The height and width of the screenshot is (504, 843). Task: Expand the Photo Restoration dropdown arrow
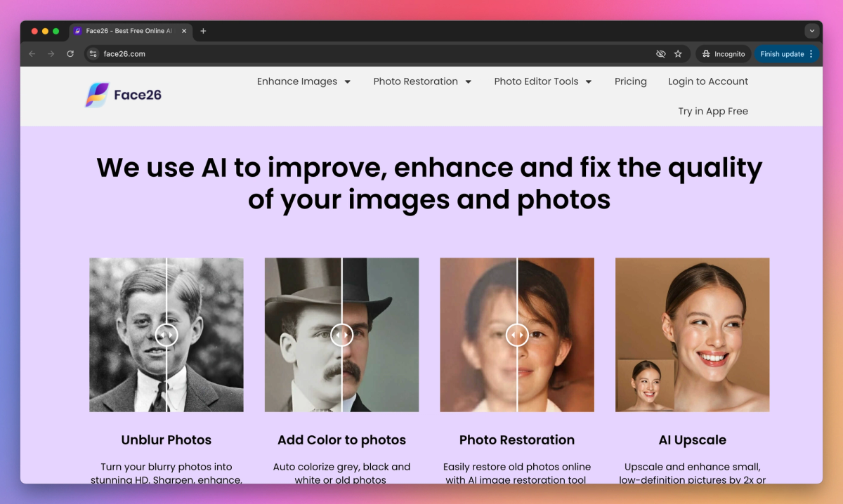(x=468, y=82)
